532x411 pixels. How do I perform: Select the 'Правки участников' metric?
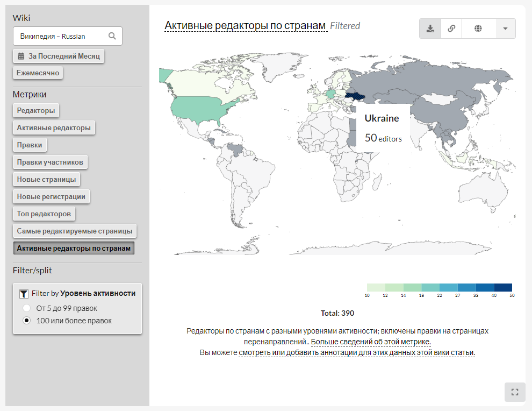(x=50, y=162)
